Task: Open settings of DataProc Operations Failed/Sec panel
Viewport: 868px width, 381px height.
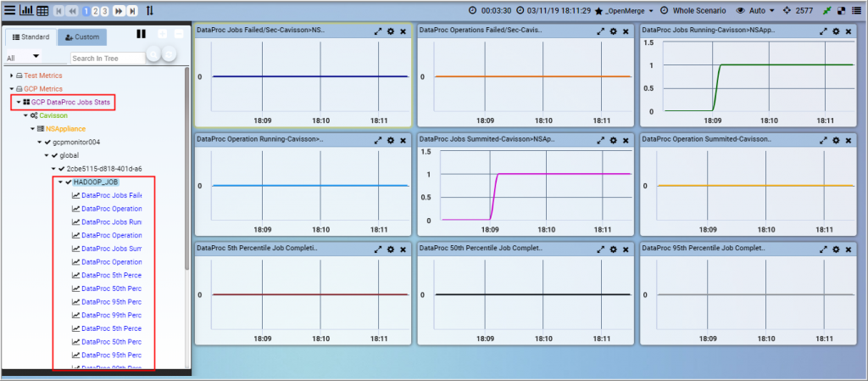Action: [x=613, y=31]
